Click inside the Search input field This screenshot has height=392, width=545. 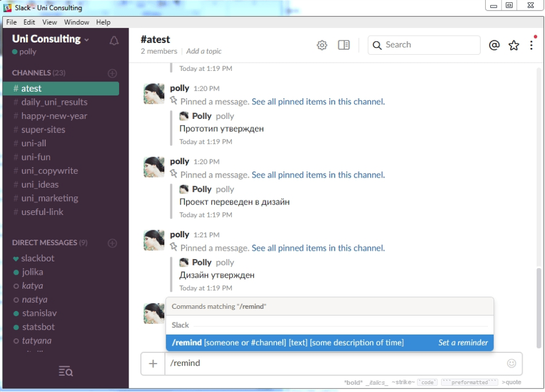click(x=425, y=45)
